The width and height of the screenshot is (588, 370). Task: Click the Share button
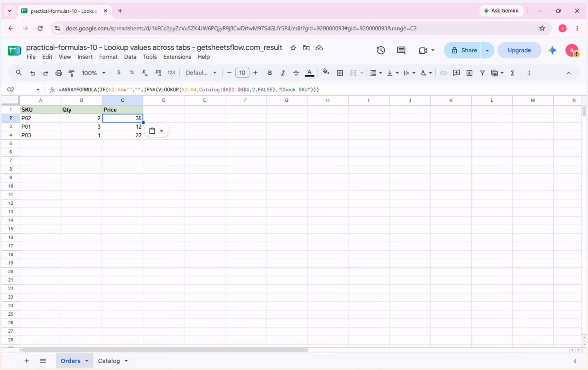point(463,50)
